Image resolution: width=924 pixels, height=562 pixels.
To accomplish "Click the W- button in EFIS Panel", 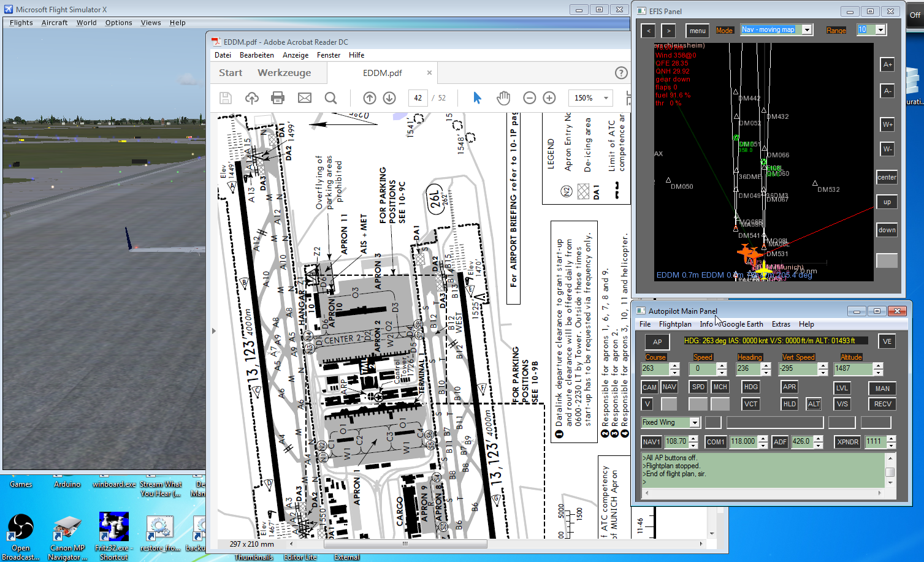I will click(887, 149).
